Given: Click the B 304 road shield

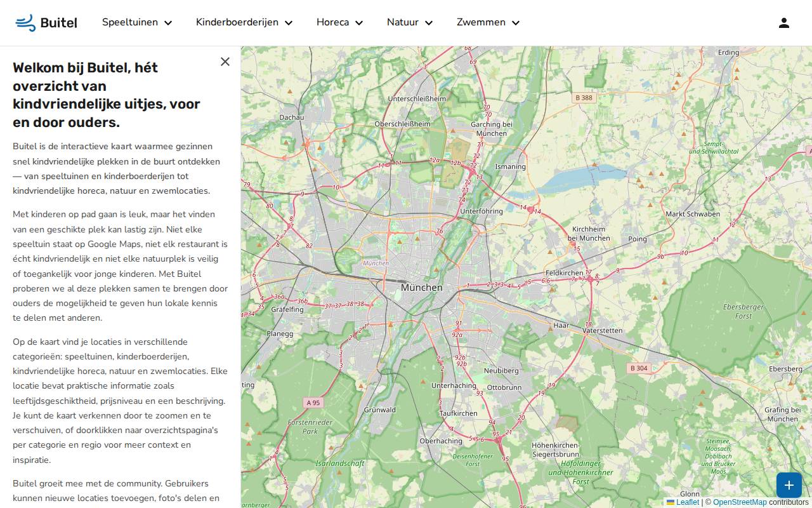Looking at the screenshot, I should pos(639,368).
